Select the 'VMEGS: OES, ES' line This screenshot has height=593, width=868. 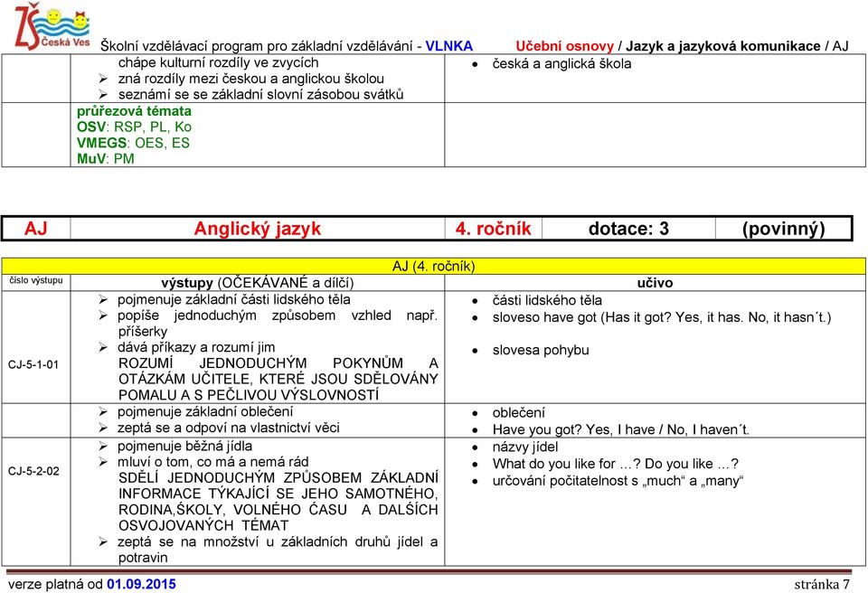point(133,143)
